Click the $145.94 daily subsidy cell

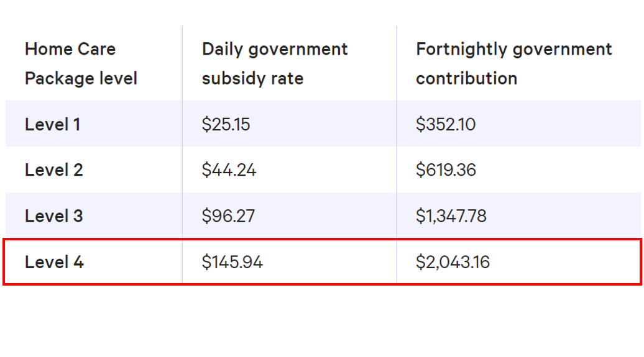click(232, 262)
